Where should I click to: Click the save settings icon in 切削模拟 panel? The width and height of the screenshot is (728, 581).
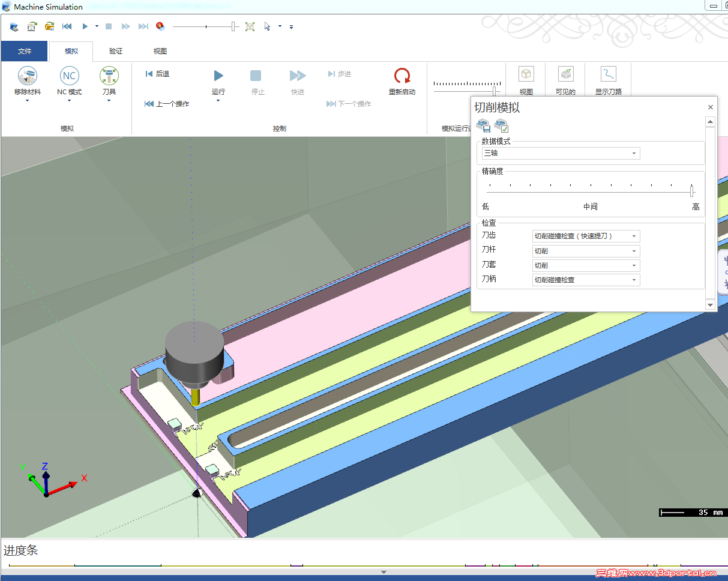point(484,126)
